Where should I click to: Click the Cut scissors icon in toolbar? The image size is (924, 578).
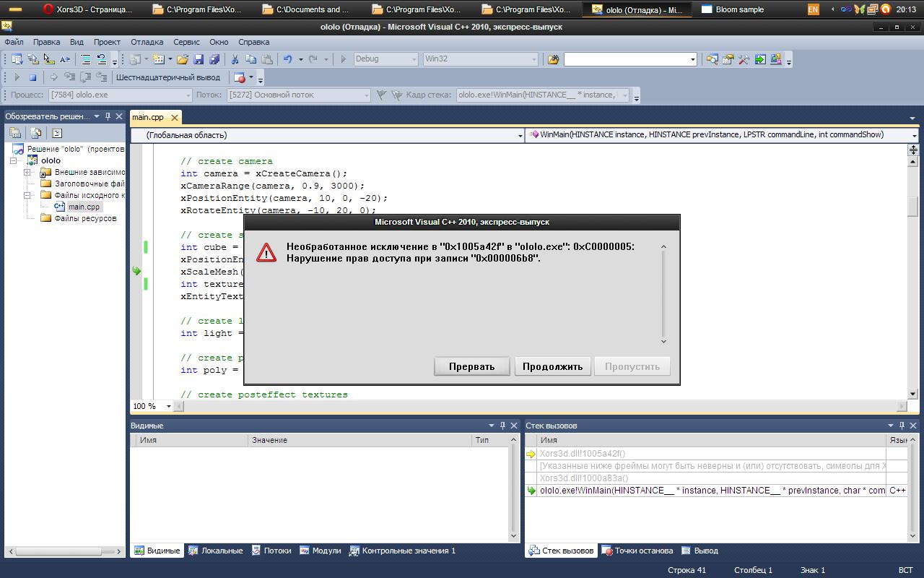pyautogui.click(x=235, y=59)
